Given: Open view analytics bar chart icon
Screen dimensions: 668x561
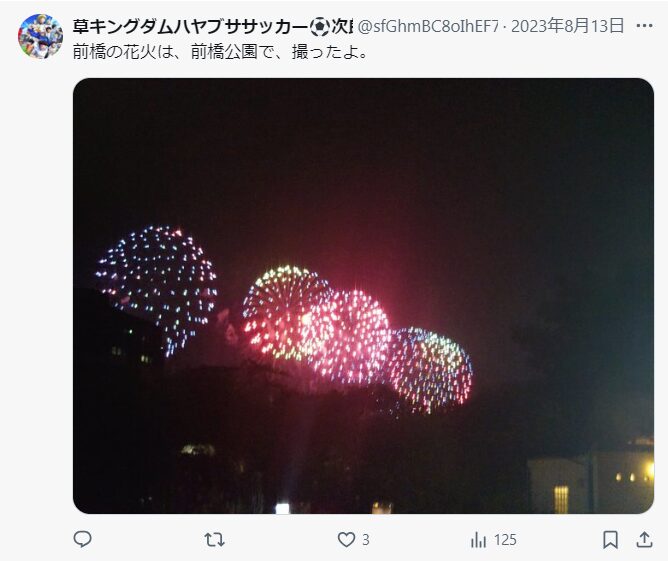Looking at the screenshot, I should pos(478,540).
